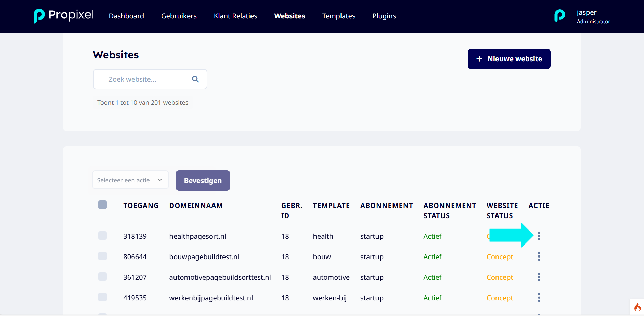Go to the Dashboard menu item
Viewport: 644px width, 316px height.
[126, 16]
